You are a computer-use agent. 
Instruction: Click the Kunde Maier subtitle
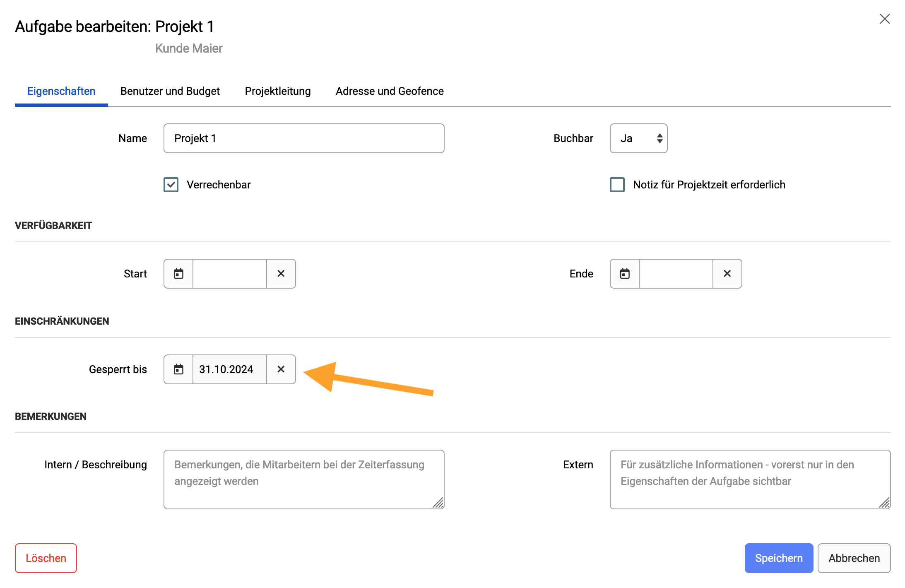[189, 48]
